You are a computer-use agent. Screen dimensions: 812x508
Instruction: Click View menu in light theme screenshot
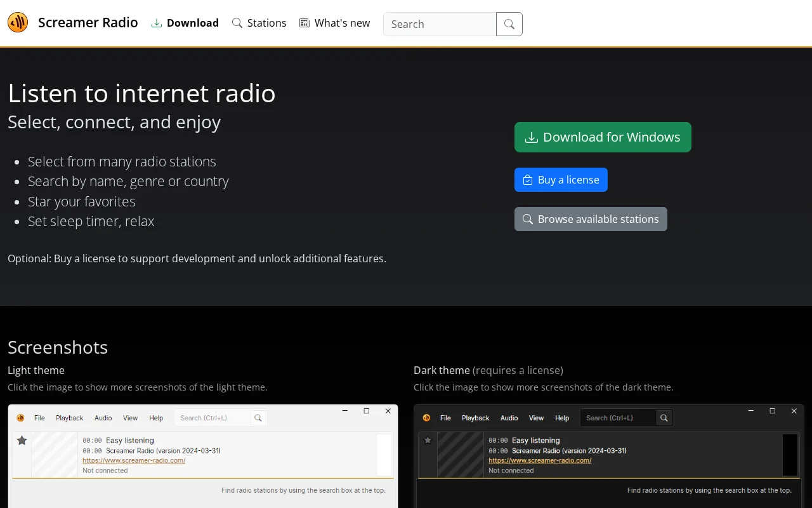(x=131, y=418)
